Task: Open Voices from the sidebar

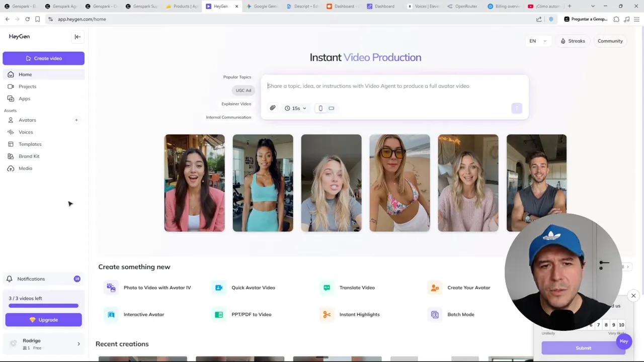Action: point(26,132)
